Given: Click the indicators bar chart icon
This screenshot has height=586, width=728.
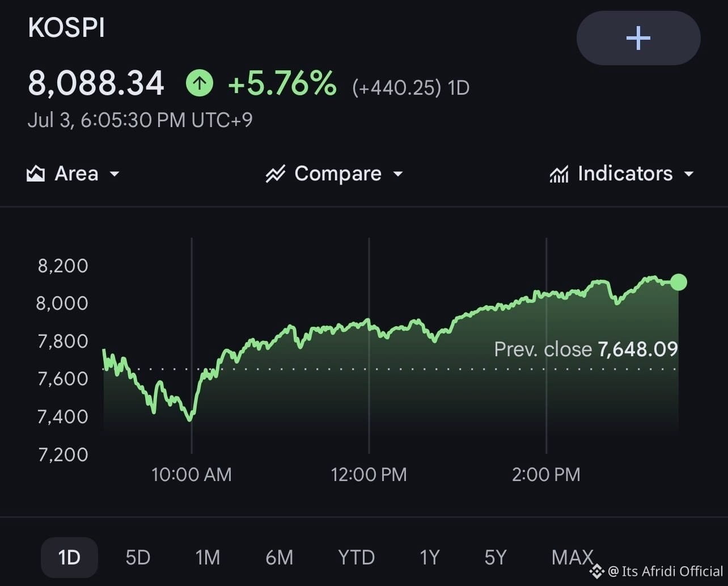Looking at the screenshot, I should tap(559, 174).
